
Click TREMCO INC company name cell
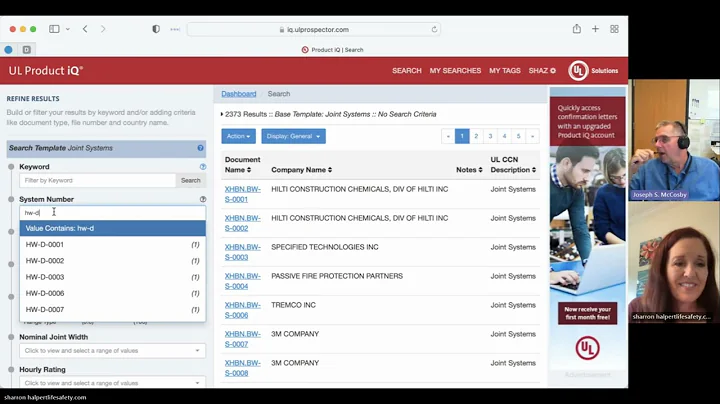(293, 305)
